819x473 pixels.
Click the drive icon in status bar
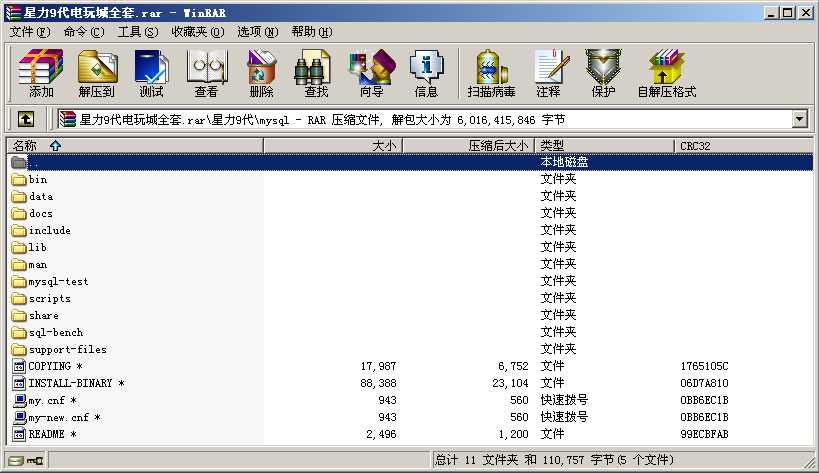[x=16, y=460]
